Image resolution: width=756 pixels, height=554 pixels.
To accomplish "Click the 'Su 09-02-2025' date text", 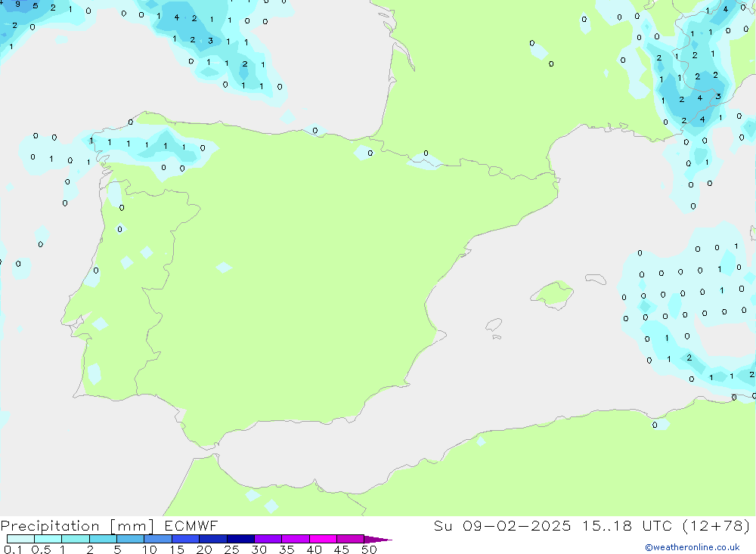I will click(503, 525).
